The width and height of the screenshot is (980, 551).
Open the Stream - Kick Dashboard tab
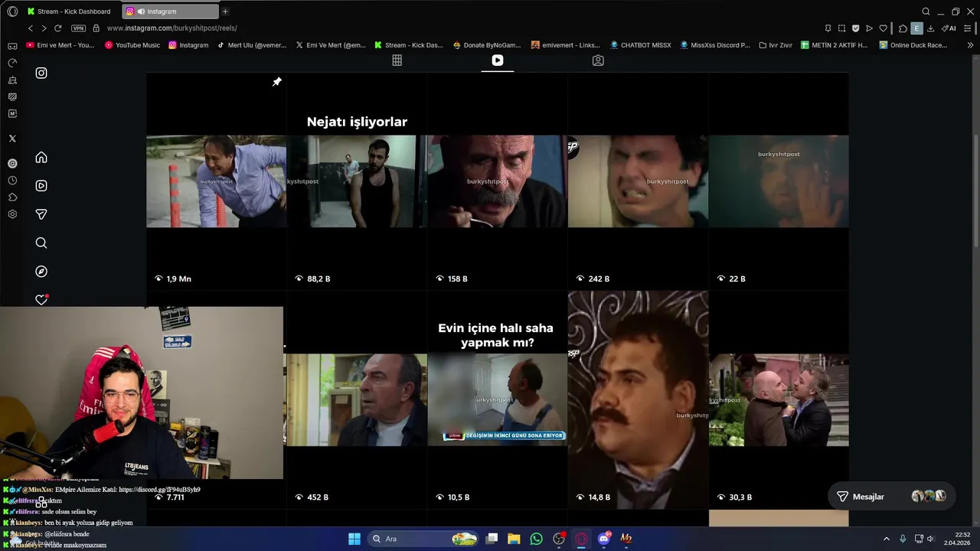69,11
